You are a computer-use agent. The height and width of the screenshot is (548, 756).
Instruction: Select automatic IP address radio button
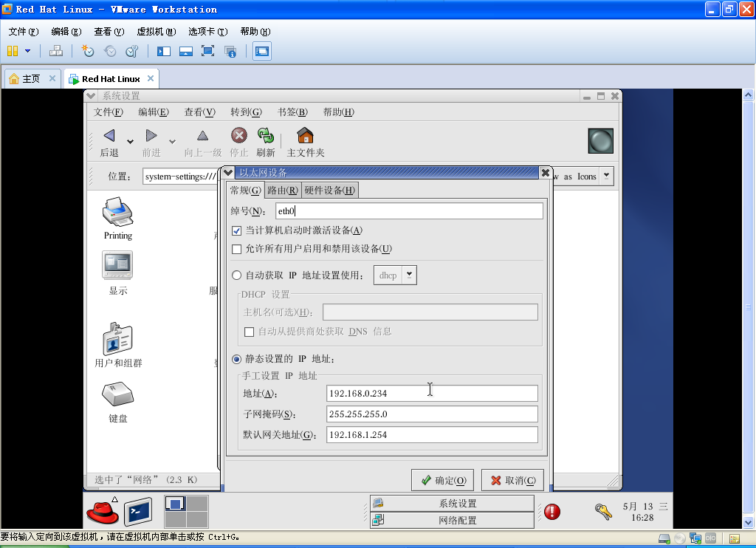236,275
